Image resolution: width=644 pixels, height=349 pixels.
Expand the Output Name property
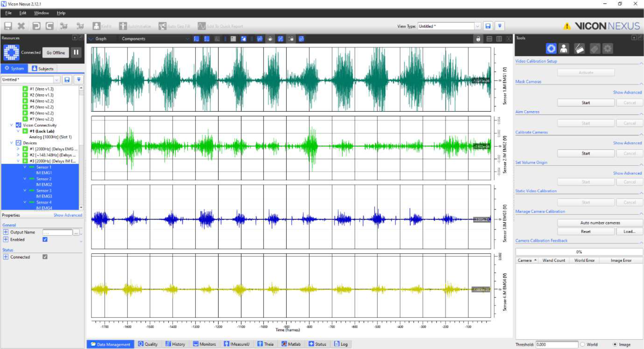[x=6, y=232]
